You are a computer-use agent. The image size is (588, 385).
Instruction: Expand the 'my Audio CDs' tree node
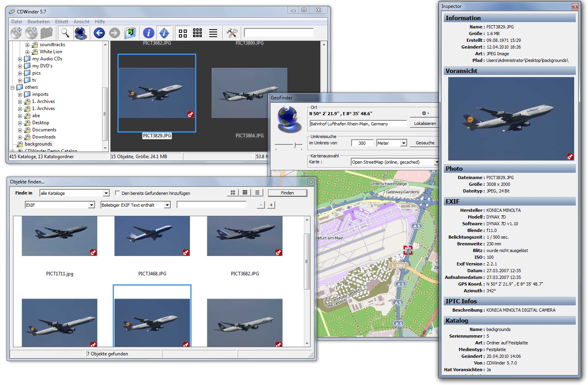20,59
